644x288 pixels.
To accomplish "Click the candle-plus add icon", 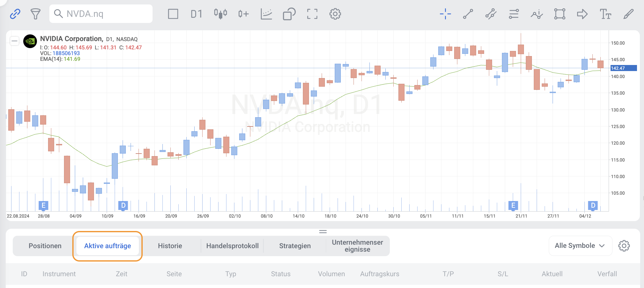I will click(243, 14).
